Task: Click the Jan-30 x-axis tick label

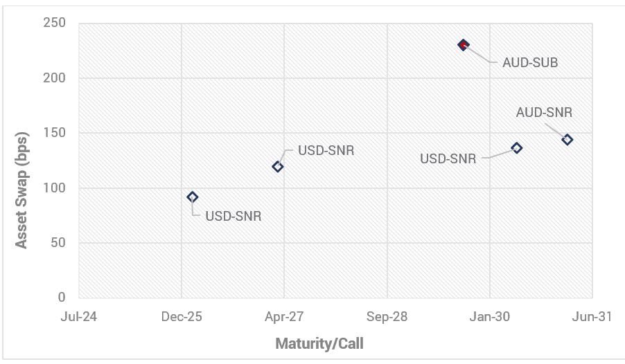Action: pos(490,317)
